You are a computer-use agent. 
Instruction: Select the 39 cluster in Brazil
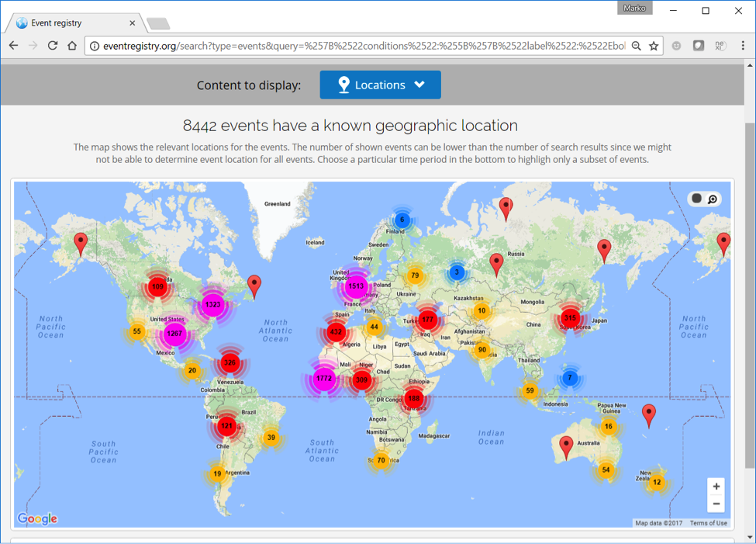pos(271,438)
